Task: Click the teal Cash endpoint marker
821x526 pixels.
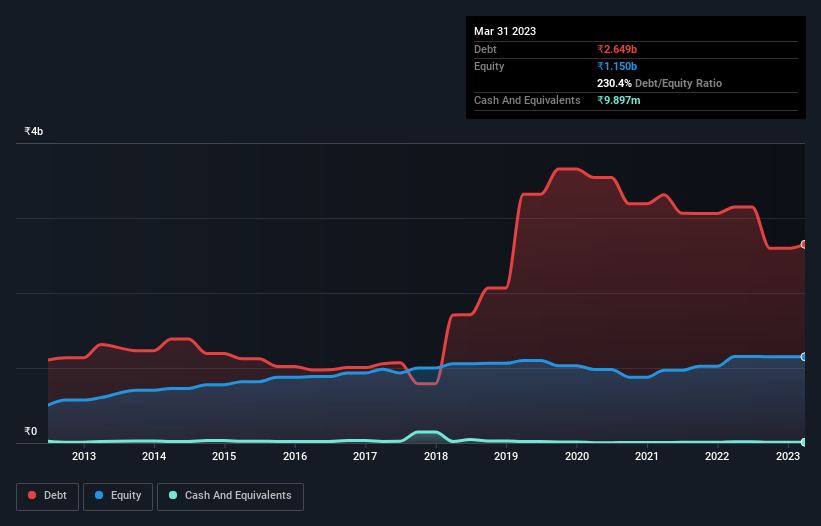Action: pyautogui.click(x=804, y=442)
